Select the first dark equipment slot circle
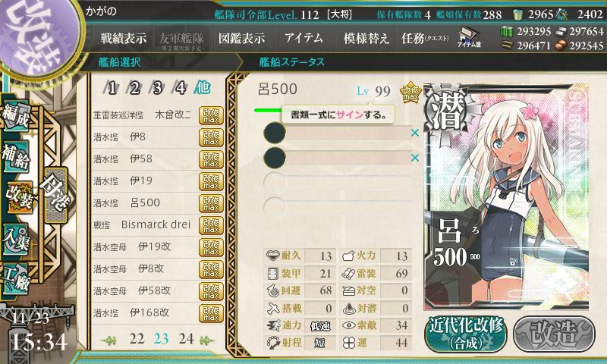The width and height of the screenshot is (607, 364). (x=275, y=133)
